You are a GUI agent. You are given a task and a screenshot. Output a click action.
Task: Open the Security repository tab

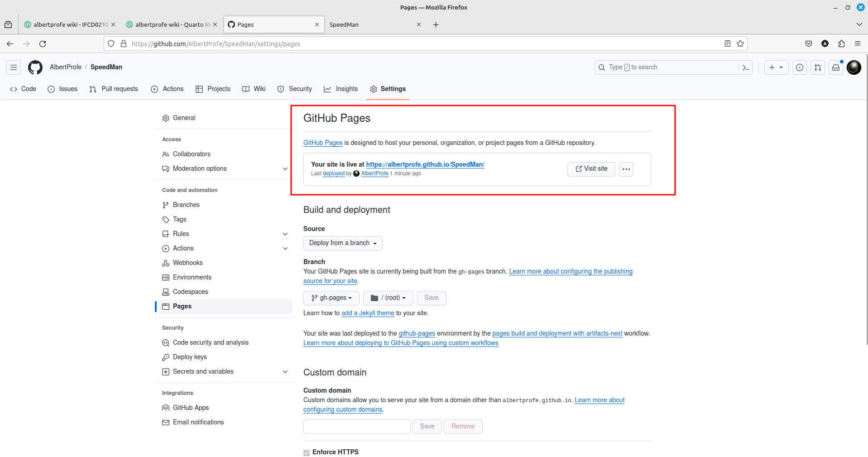pos(295,89)
